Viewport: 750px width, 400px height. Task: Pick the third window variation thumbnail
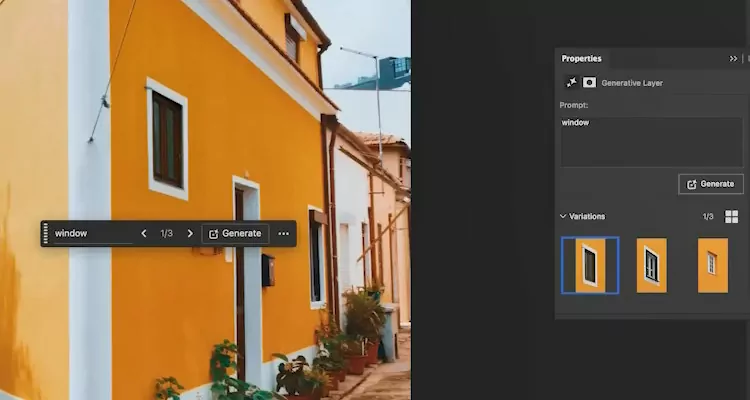pyautogui.click(x=712, y=265)
